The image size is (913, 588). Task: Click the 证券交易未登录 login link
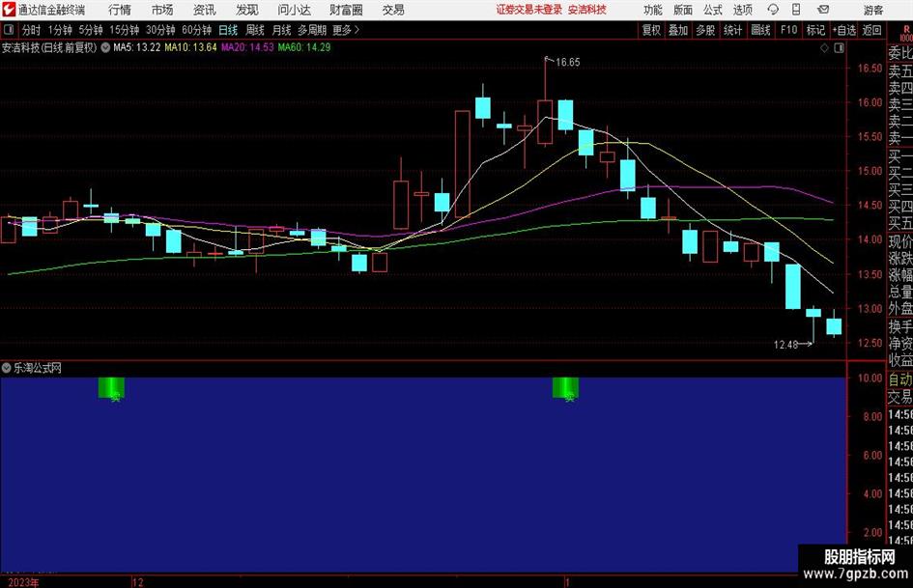click(529, 10)
